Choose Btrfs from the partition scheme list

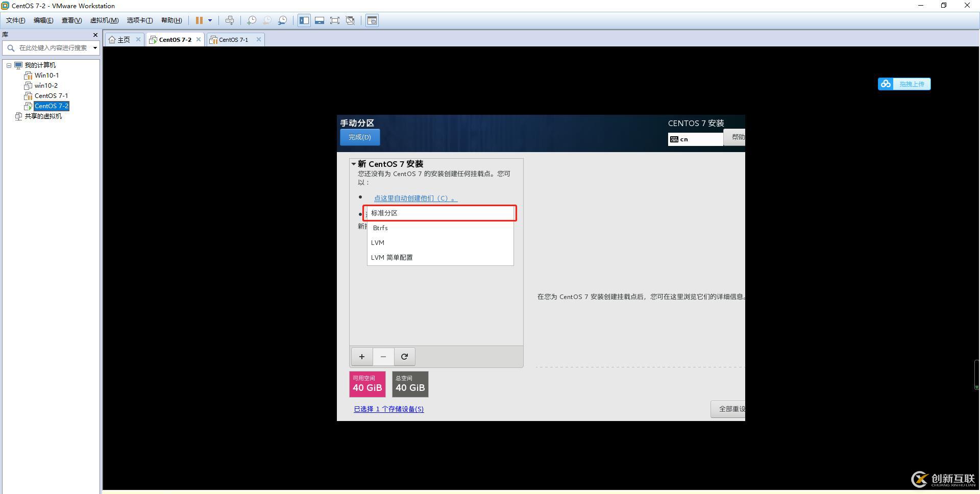(440, 228)
